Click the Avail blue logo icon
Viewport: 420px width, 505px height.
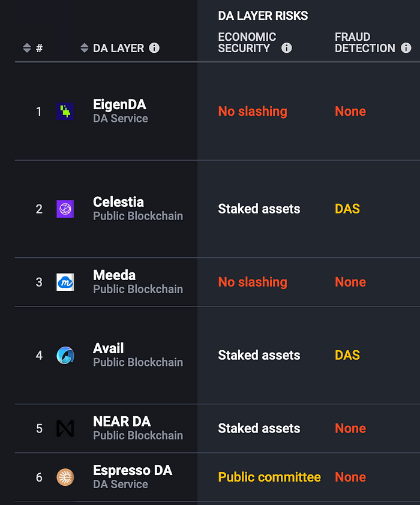(65, 355)
